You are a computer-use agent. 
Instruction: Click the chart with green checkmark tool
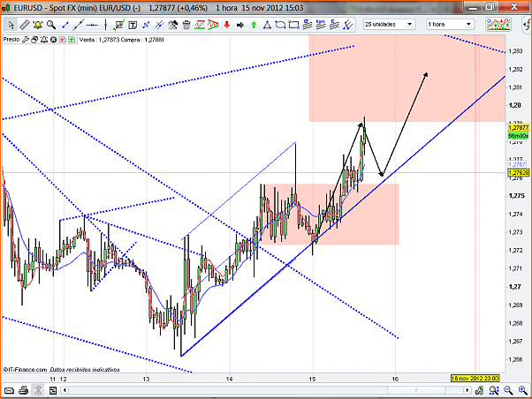[x=119, y=25]
